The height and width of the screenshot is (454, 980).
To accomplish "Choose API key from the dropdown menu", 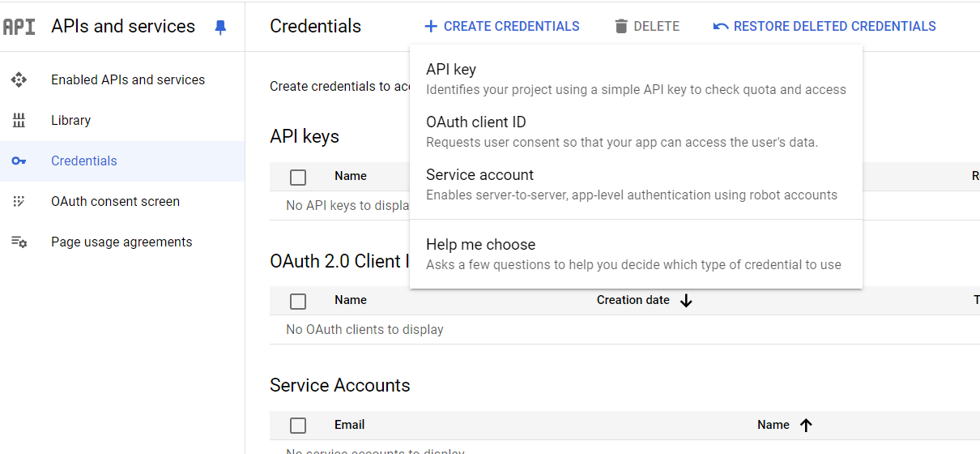I will pyautogui.click(x=636, y=79).
